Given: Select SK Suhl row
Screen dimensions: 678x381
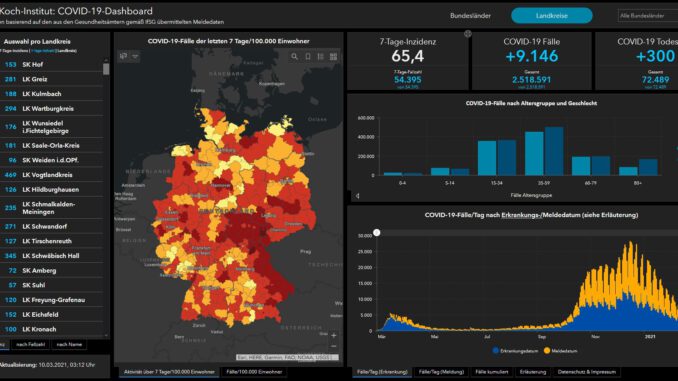Looking at the screenshot, I should [x=51, y=285].
